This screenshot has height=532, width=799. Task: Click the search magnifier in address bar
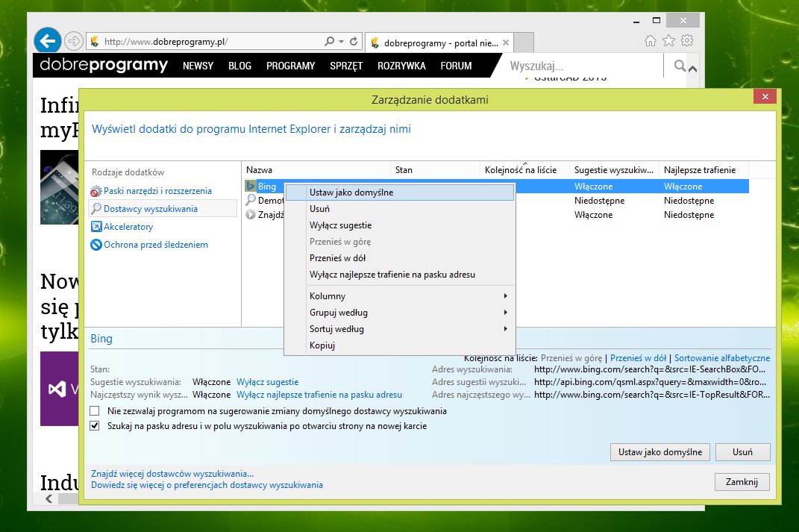point(330,41)
